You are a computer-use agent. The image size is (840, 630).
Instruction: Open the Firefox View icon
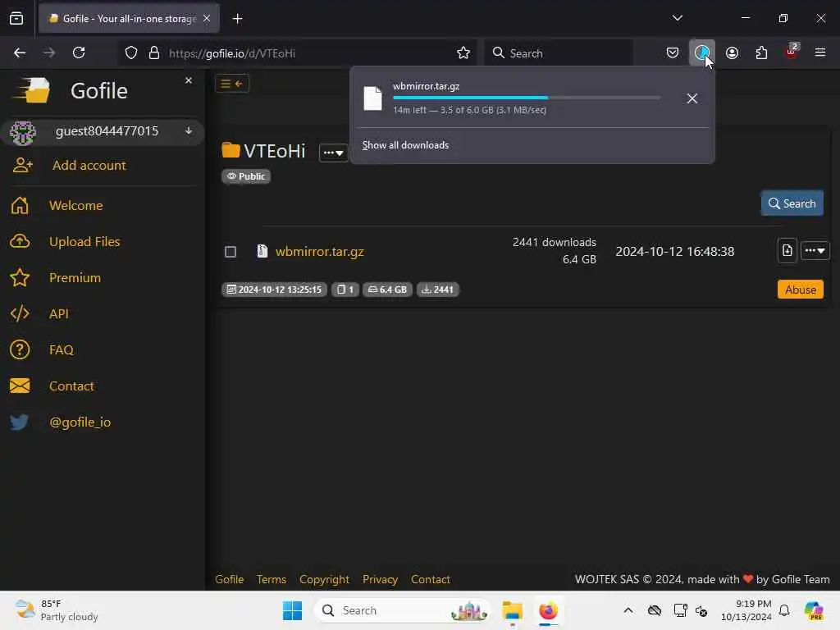16,18
